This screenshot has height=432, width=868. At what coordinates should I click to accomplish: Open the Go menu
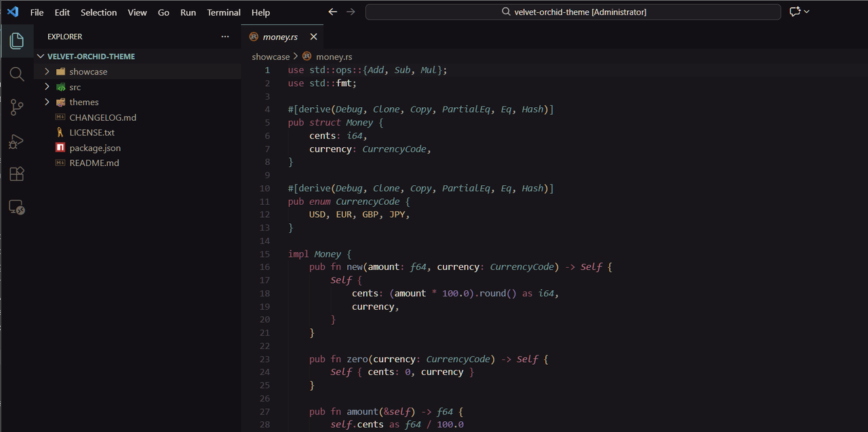point(163,12)
